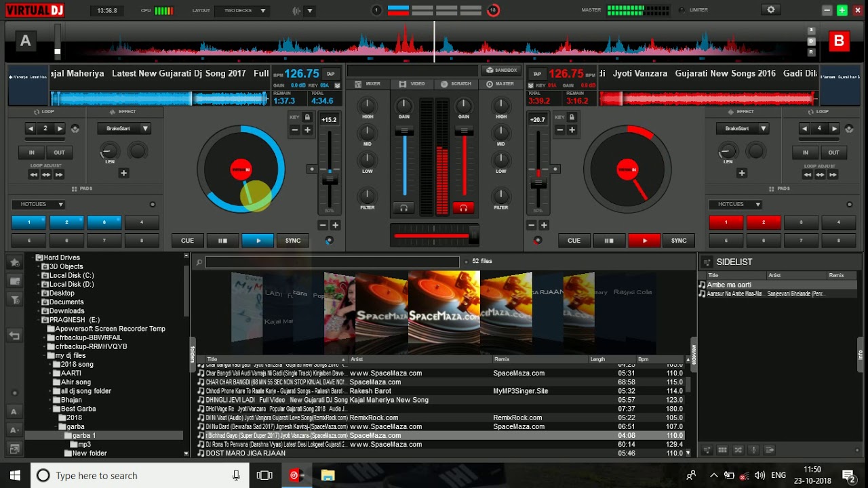Open left deck Hotcues pad mode dropdown
The image size is (868, 488).
[x=38, y=204]
